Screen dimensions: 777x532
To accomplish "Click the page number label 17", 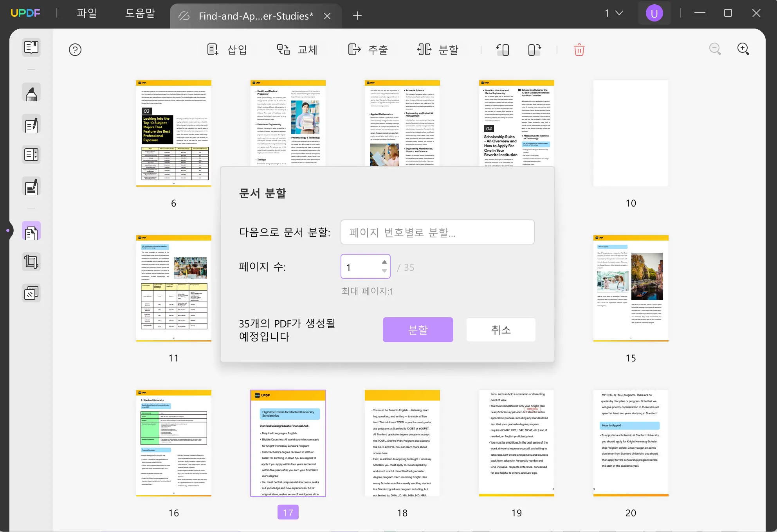I will click(x=288, y=512).
